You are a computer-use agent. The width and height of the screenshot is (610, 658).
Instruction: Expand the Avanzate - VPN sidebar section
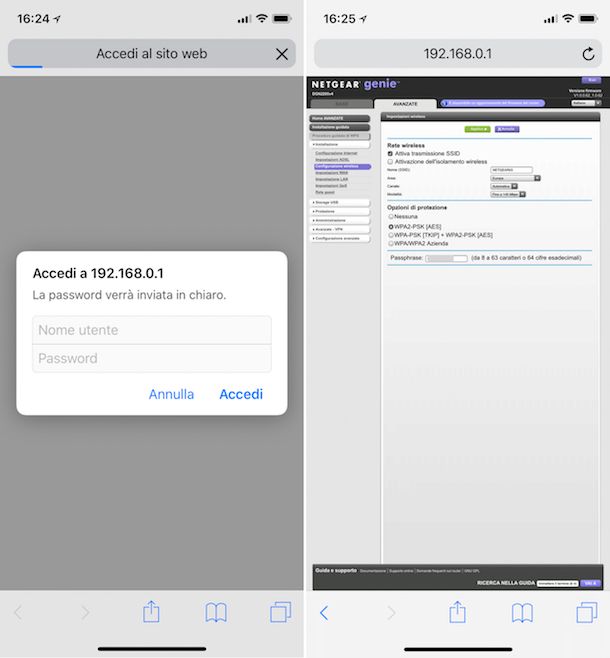click(x=340, y=230)
